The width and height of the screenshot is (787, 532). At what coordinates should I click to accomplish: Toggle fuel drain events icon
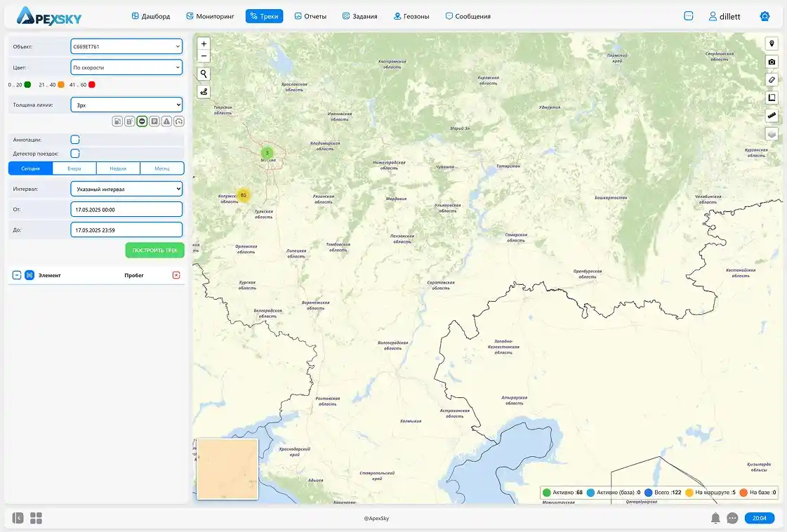point(129,121)
